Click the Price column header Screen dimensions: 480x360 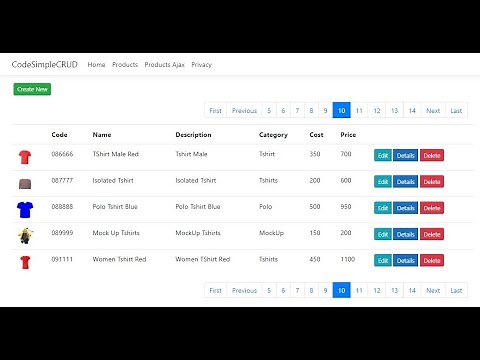coord(348,135)
